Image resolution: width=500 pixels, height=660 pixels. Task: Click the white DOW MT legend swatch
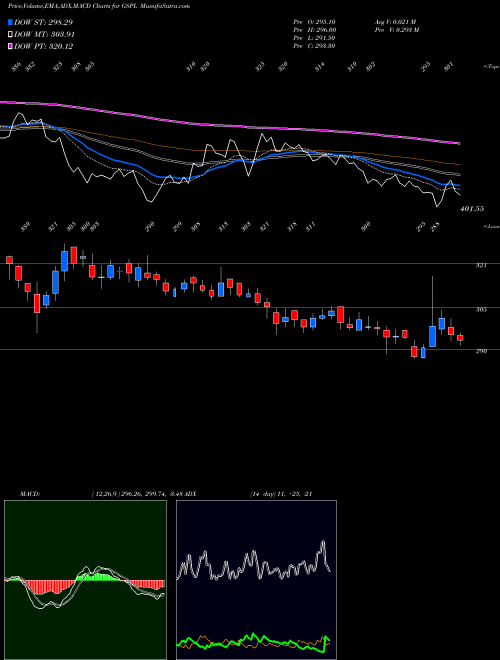pyautogui.click(x=10, y=34)
